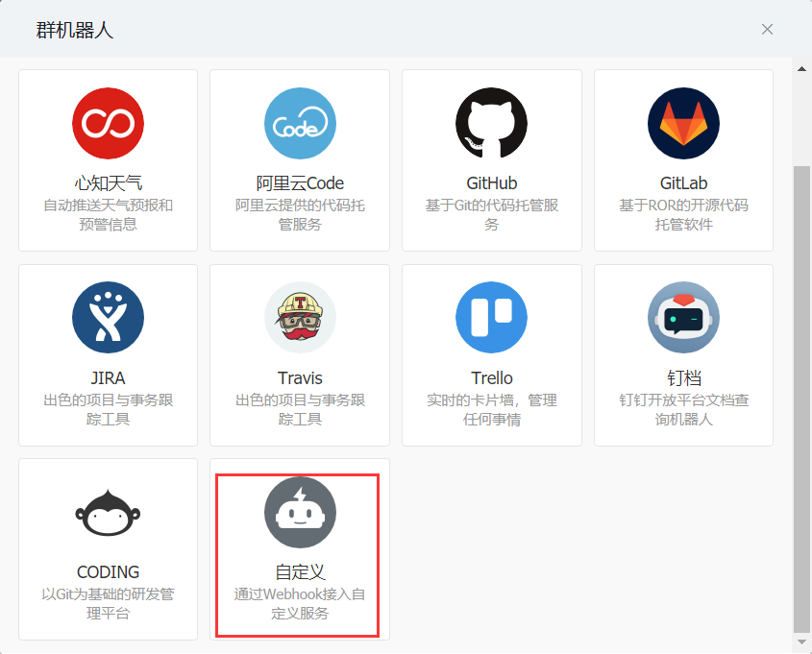Click description 基于ROR的开源代码托管软件

pos(683,215)
